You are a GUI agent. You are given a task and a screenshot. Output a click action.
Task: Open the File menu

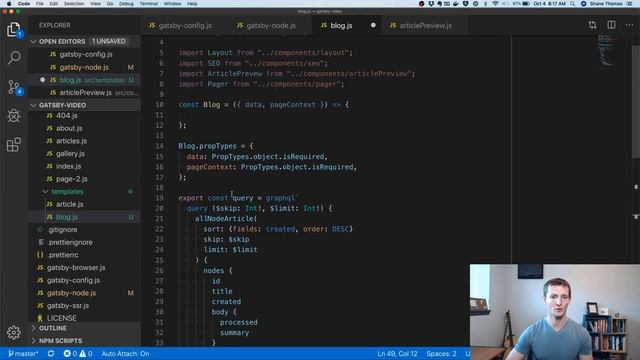coord(40,4)
